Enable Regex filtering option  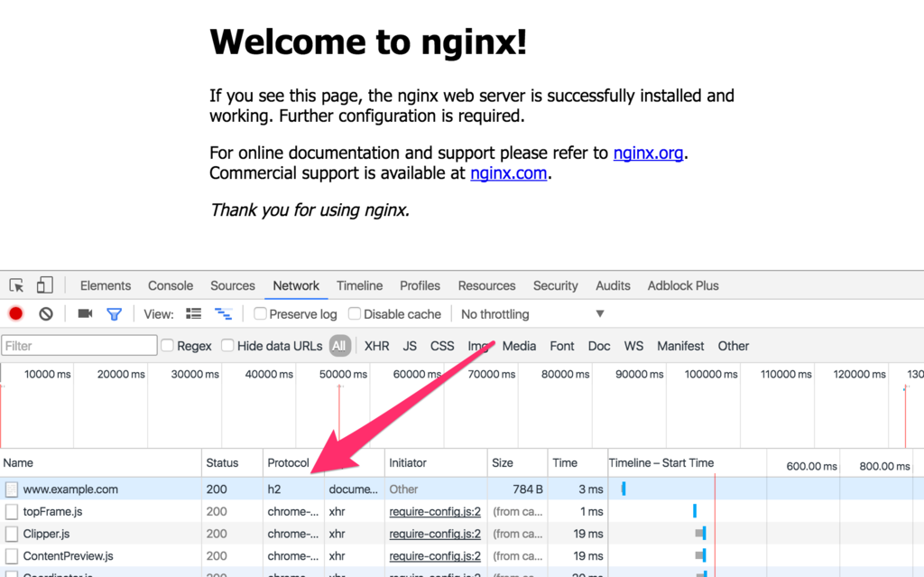166,345
